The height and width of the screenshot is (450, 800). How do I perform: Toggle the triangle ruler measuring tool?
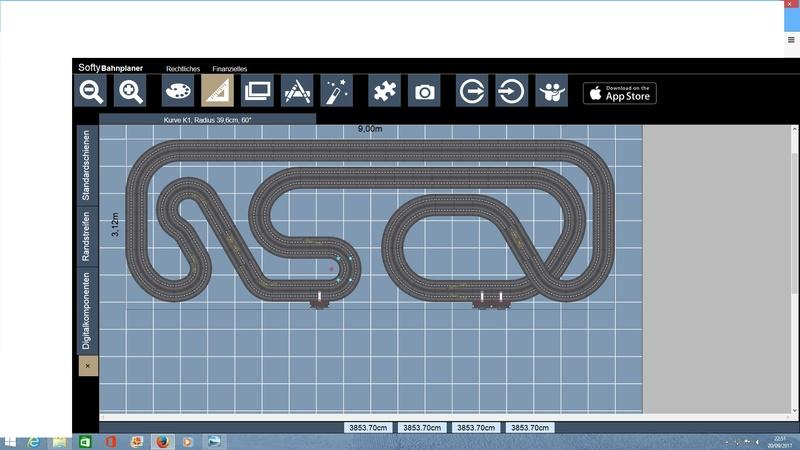(217, 92)
